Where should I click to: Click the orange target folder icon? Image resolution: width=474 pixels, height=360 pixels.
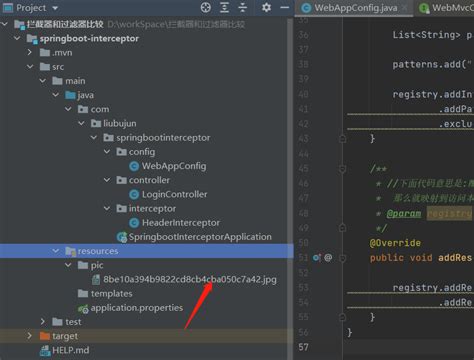coord(45,336)
